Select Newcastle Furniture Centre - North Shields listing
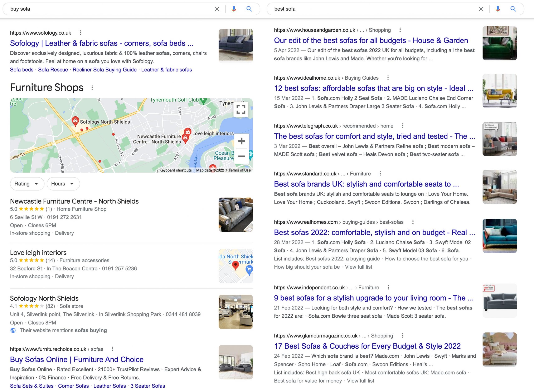This screenshot has height=392, width=534. tap(74, 201)
